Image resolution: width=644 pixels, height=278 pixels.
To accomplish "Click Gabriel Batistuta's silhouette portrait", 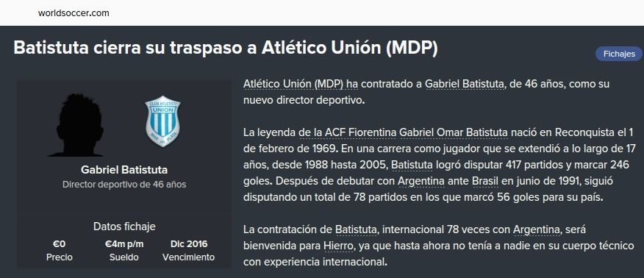I will pyautogui.click(x=78, y=125).
